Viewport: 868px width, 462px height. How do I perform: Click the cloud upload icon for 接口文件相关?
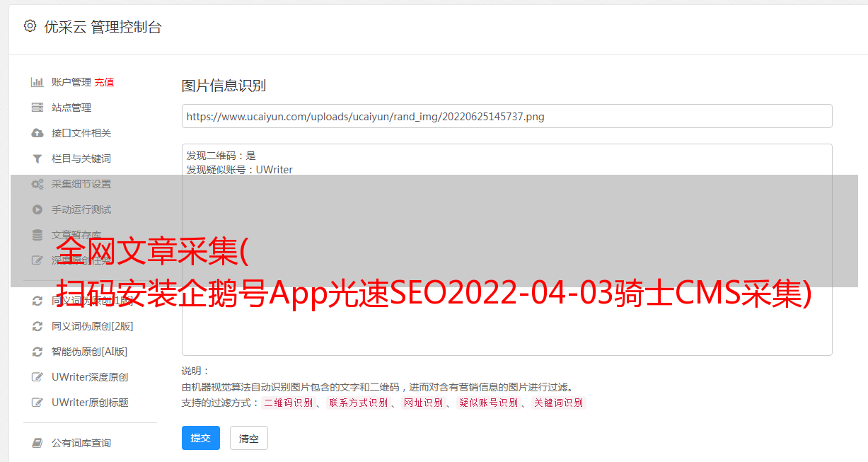coord(37,133)
